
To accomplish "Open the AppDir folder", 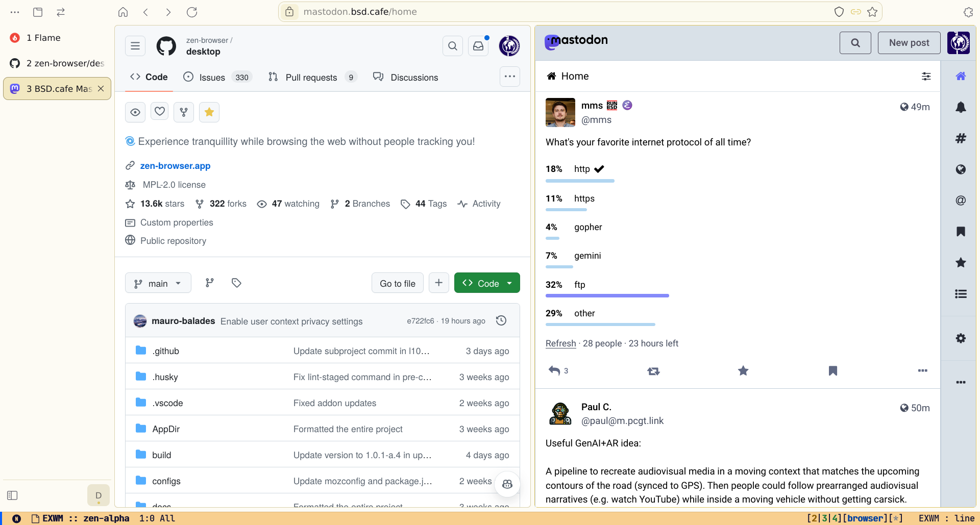I will coord(166,429).
